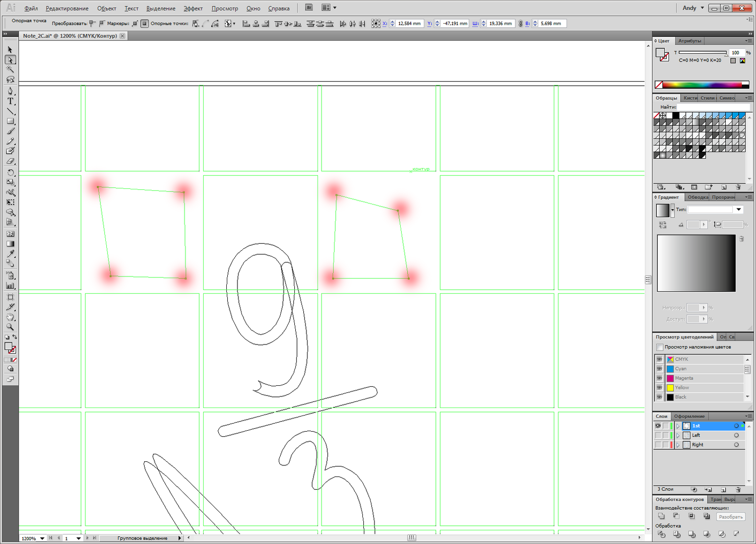
Task: Hide the Cyan separation
Action: pyautogui.click(x=659, y=369)
